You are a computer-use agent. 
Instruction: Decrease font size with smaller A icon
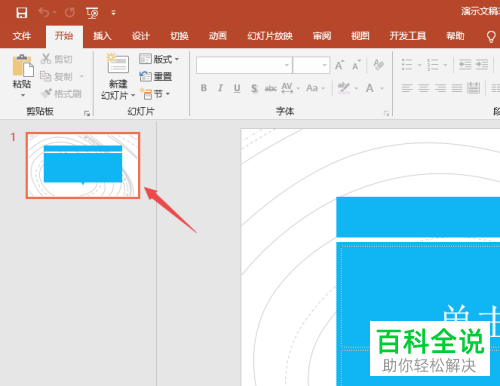click(x=356, y=65)
